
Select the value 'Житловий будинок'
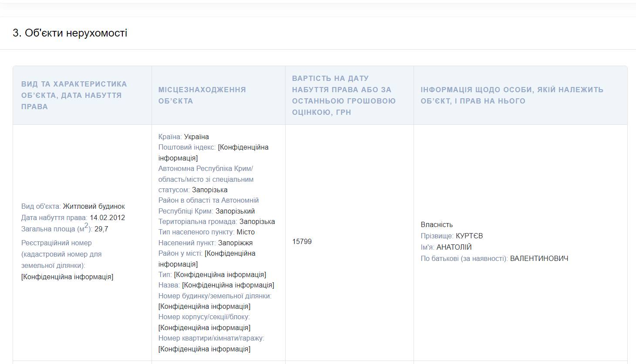pos(94,206)
